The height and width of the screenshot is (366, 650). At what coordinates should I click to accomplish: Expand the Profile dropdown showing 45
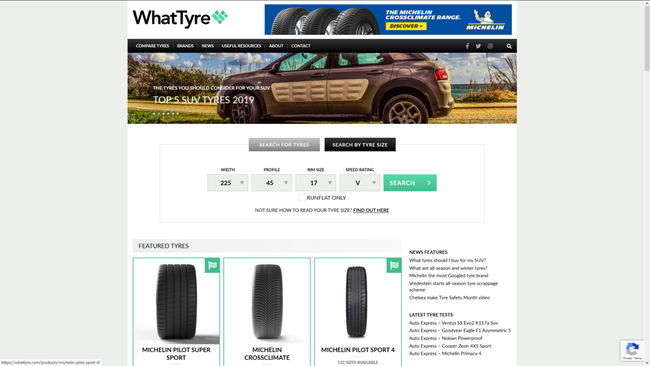click(x=272, y=183)
